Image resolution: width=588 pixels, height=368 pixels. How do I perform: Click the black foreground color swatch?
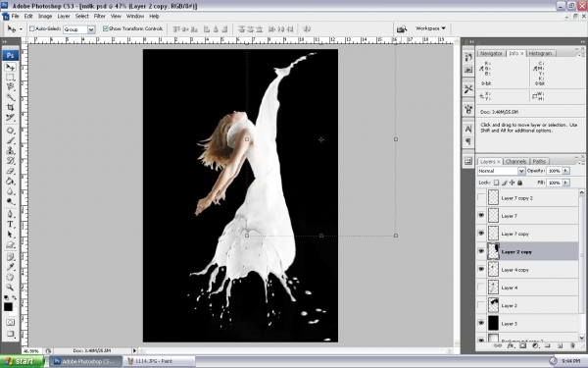tap(8, 307)
